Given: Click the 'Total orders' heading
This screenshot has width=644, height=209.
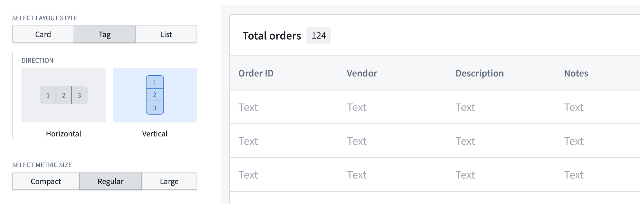Looking at the screenshot, I should (272, 35).
